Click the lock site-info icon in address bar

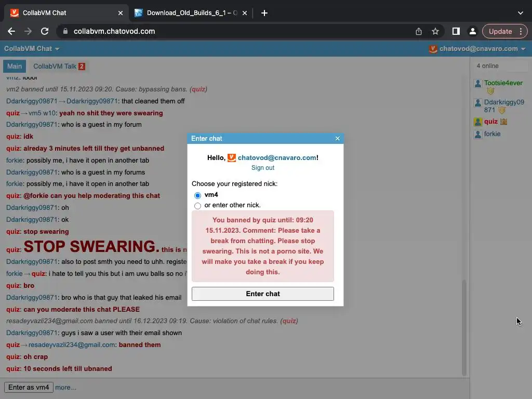point(65,31)
